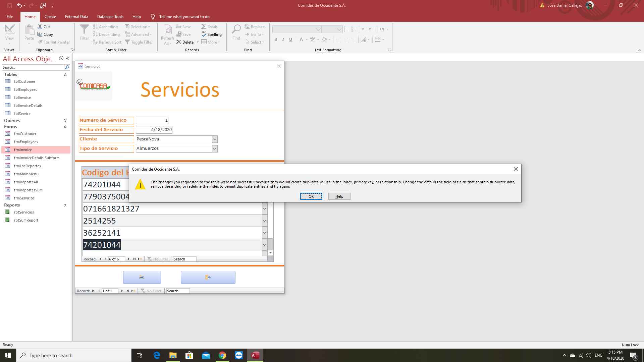This screenshot has width=644, height=362.
Task: Click the Refresh All icon
Action: [167, 30]
